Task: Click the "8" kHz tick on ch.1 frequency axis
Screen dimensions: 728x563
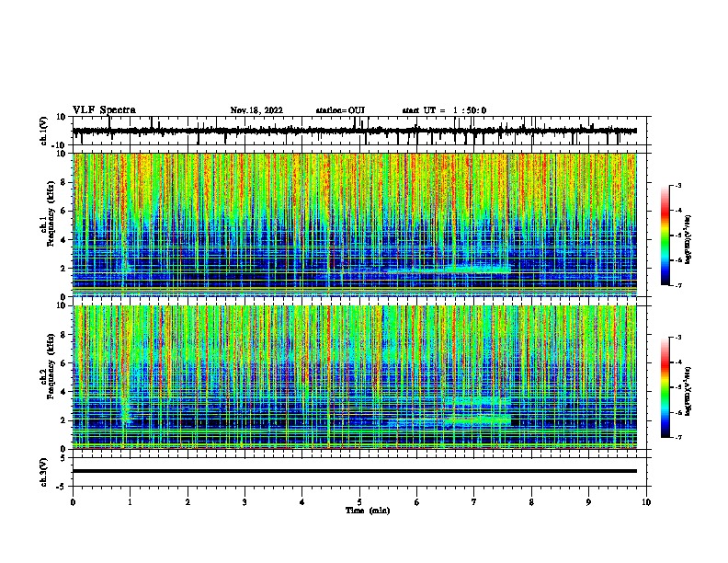Action: (x=63, y=182)
